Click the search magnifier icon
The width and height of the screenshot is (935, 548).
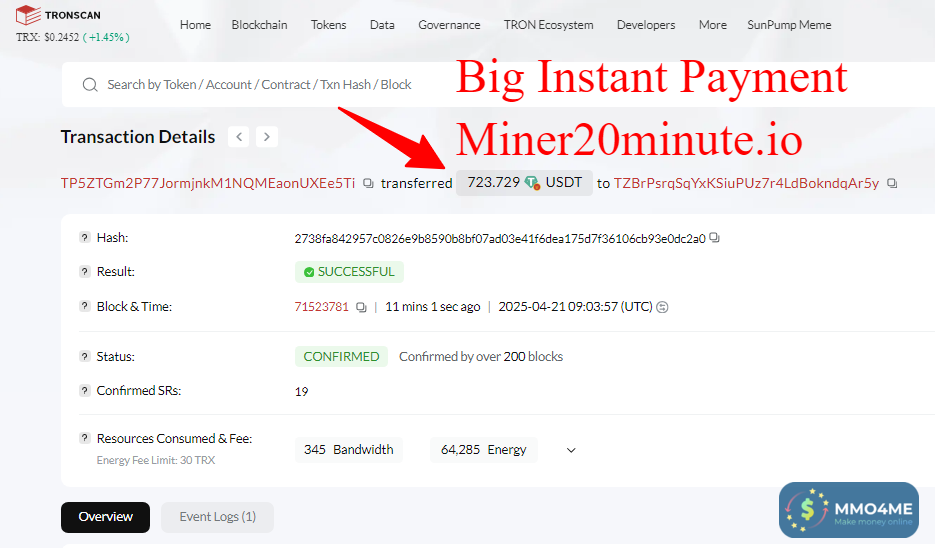pyautogui.click(x=90, y=85)
